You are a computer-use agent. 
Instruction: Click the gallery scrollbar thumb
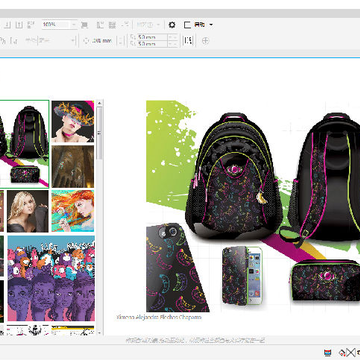pyautogui.click(x=99, y=133)
